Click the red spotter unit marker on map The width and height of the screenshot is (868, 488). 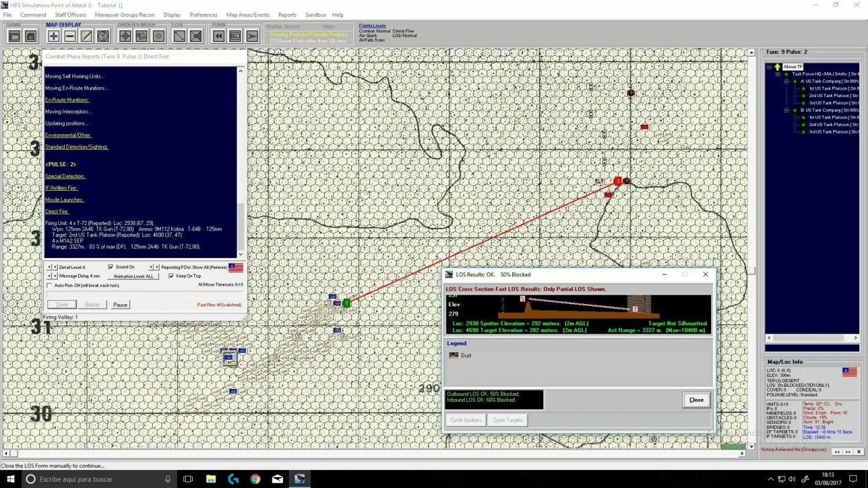tap(618, 181)
